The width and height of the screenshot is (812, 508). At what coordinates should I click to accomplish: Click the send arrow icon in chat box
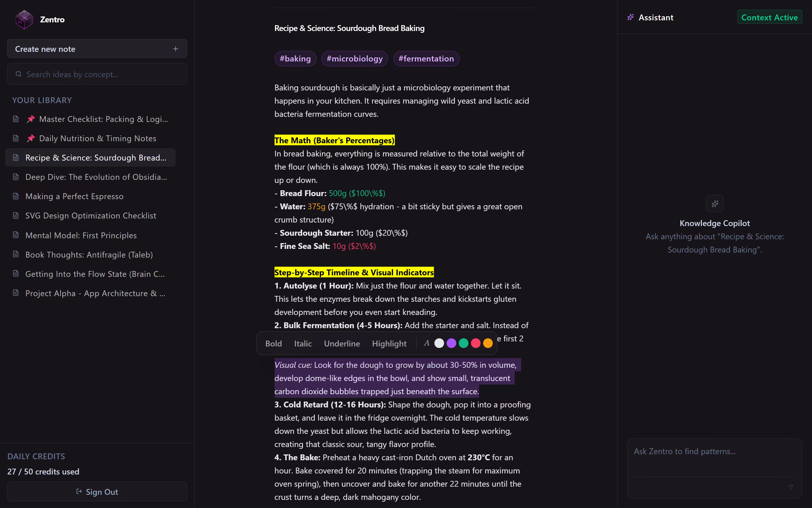point(790,486)
